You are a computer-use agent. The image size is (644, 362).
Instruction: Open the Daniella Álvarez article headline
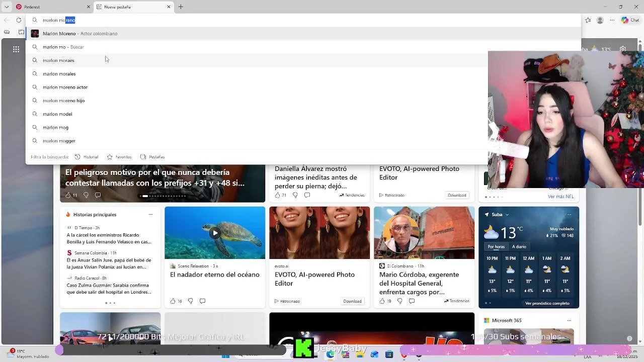[316, 177]
